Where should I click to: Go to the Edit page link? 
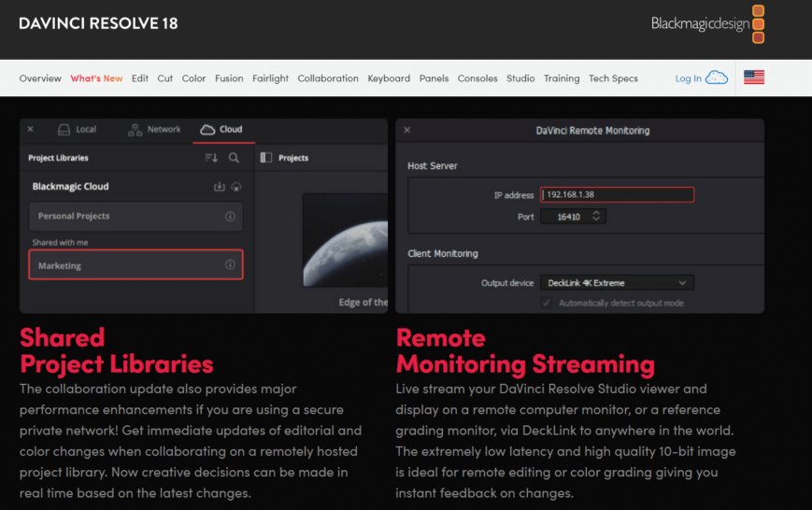tap(140, 78)
